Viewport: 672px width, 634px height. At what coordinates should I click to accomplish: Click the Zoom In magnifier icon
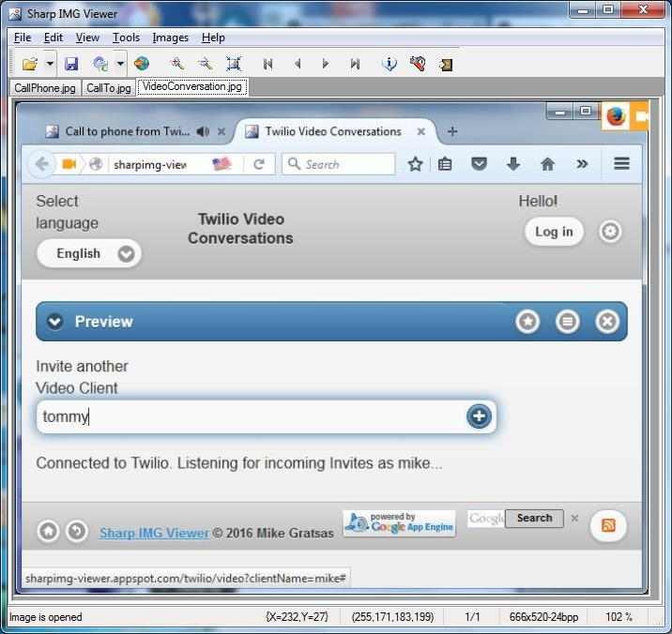coord(176,64)
